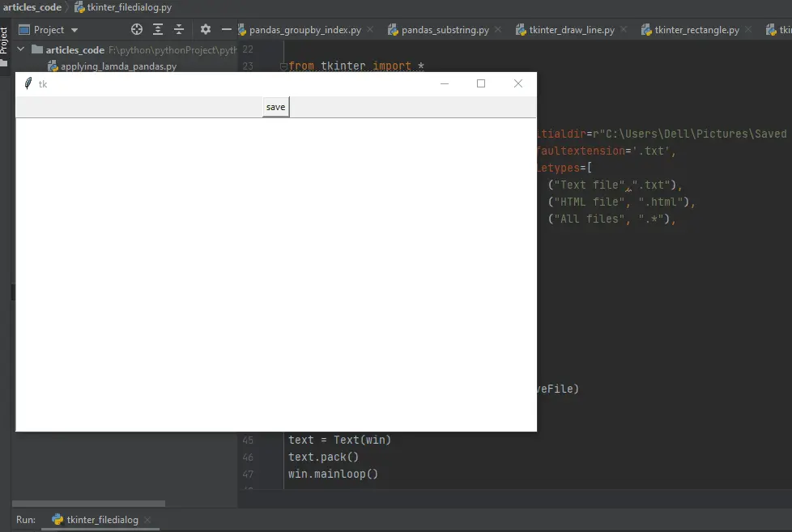Open Project panel settings gear
This screenshot has height=532, width=792.
coord(205,29)
